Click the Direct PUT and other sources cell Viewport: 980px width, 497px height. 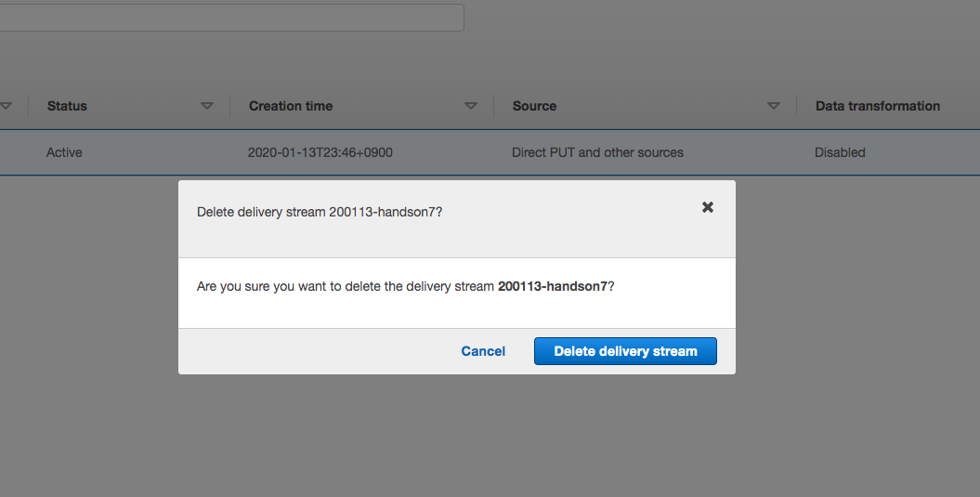597,152
